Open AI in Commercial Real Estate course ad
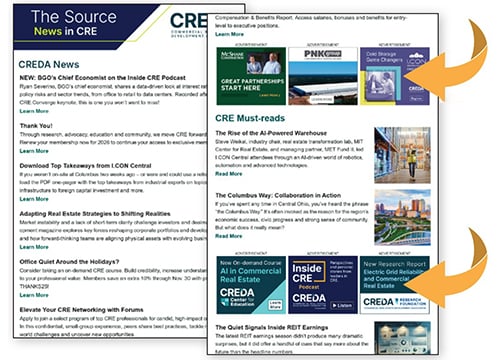Image resolution: width=500 pixels, height=360 pixels. click(251, 285)
